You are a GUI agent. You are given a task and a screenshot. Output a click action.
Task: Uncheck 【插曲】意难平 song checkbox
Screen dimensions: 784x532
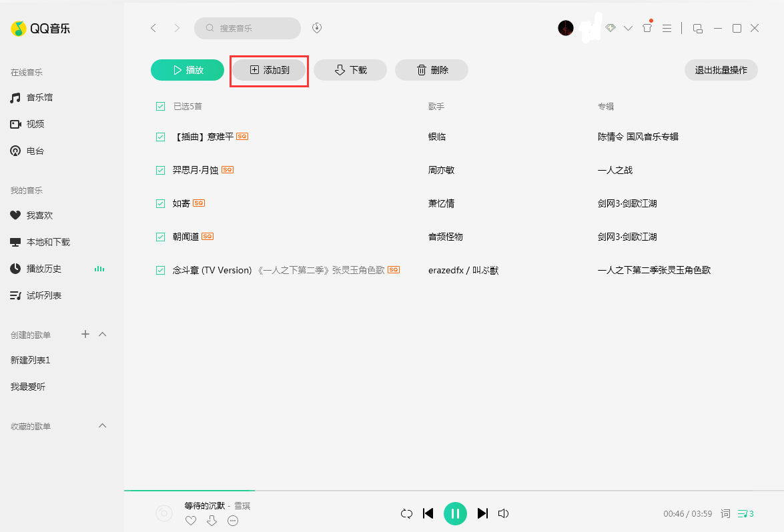point(160,136)
